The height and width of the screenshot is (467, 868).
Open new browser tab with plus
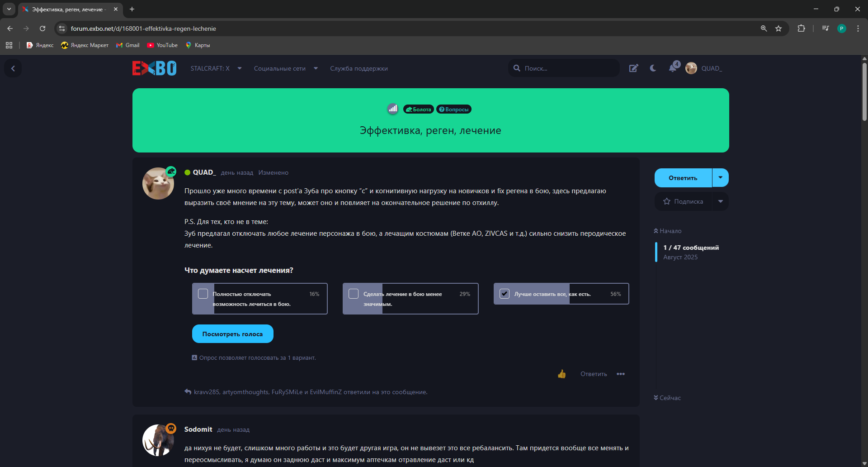pyautogui.click(x=132, y=9)
